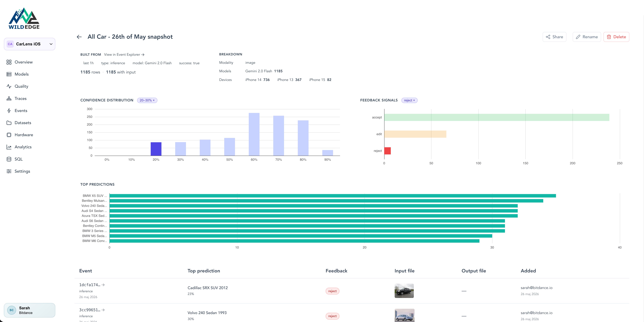
Task: Open Traces in the sidebar
Action: [x=20, y=98]
